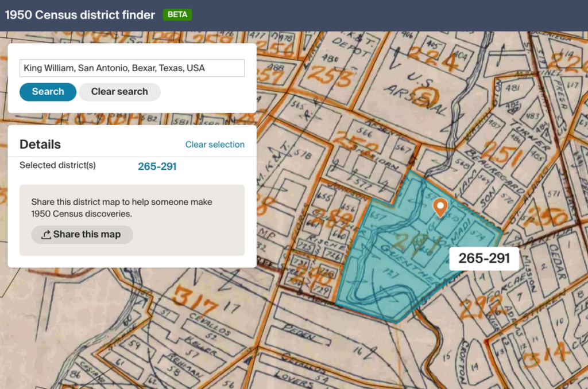
Task: Click the search input containing King William address
Action: click(132, 68)
